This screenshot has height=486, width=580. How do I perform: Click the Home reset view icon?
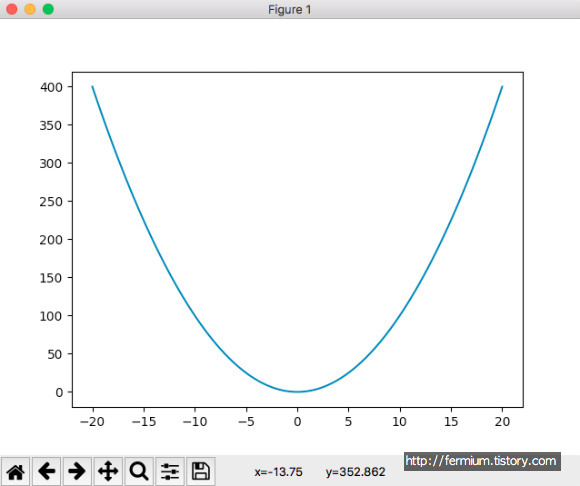click(x=16, y=471)
